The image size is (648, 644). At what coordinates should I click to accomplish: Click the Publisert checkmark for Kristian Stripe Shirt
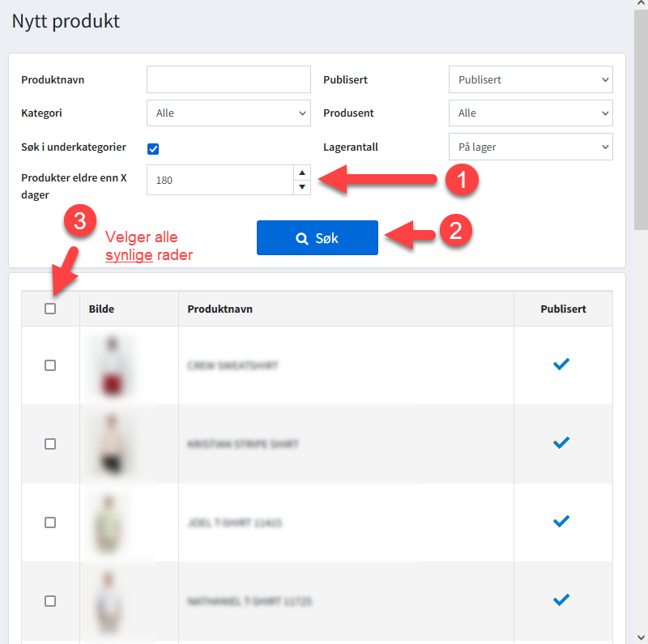tap(561, 443)
